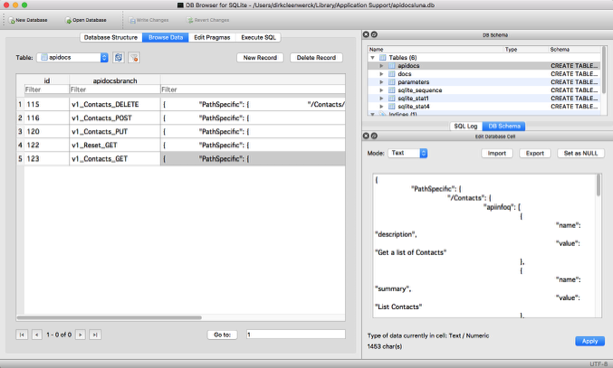Click the cell editor vertical scrollbar
This screenshot has height=368, width=613.
coord(598,185)
